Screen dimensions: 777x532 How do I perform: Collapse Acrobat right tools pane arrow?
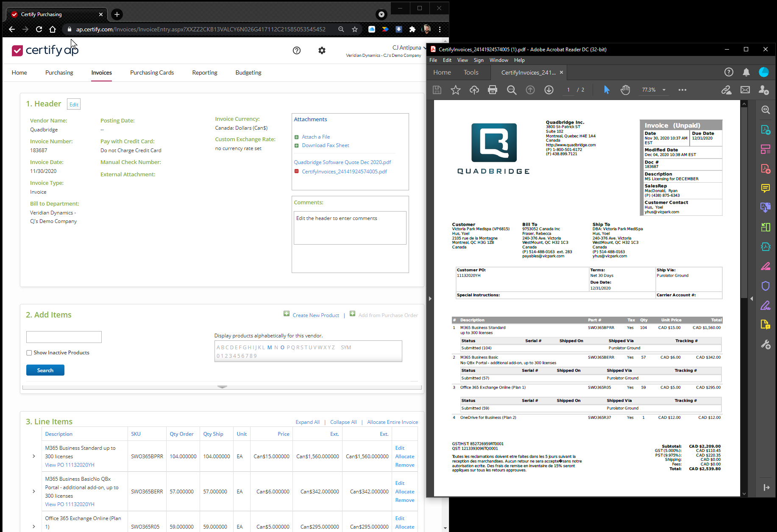click(x=752, y=298)
